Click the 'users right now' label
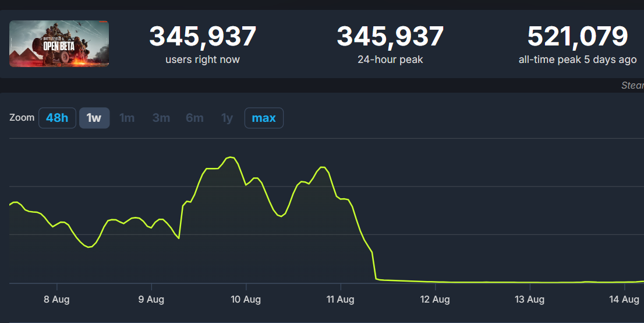 [x=203, y=59]
